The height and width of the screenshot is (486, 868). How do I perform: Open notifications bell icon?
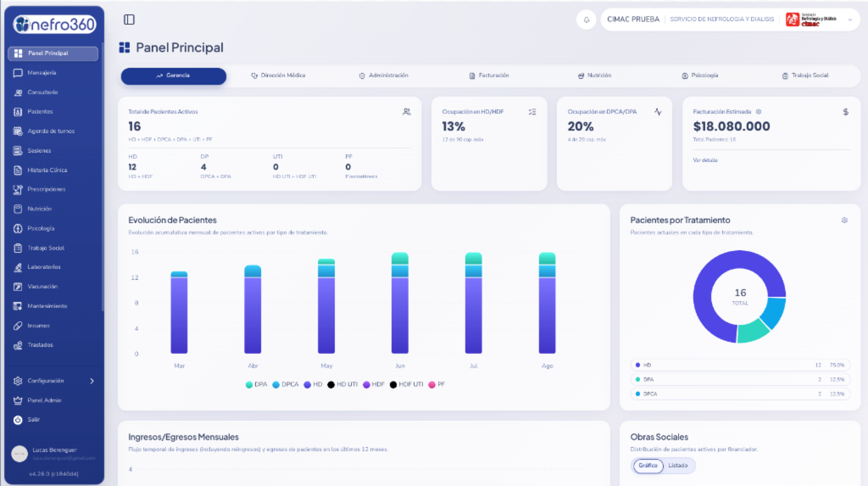[x=587, y=20]
